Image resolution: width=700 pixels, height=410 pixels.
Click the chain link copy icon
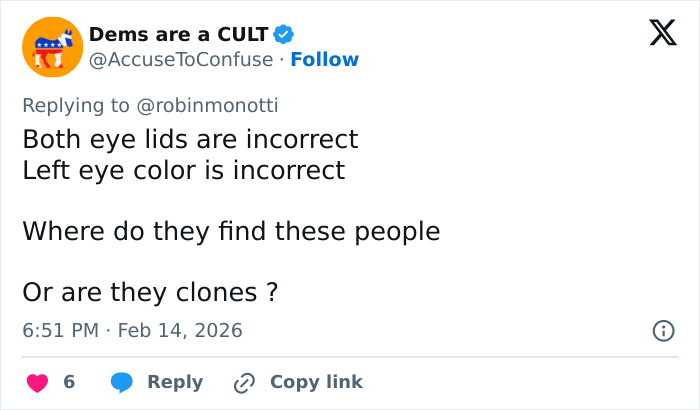244,382
